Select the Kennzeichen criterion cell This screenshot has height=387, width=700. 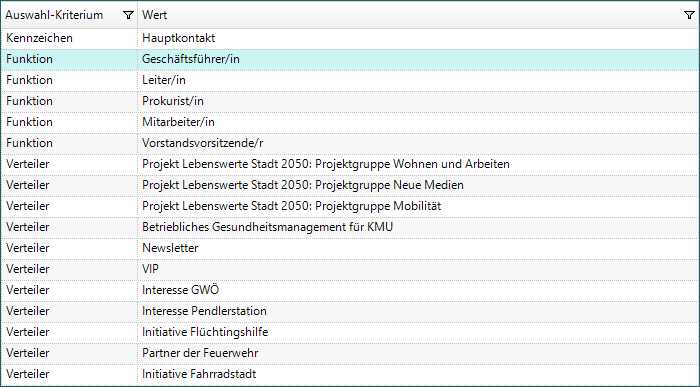[x=69, y=38]
